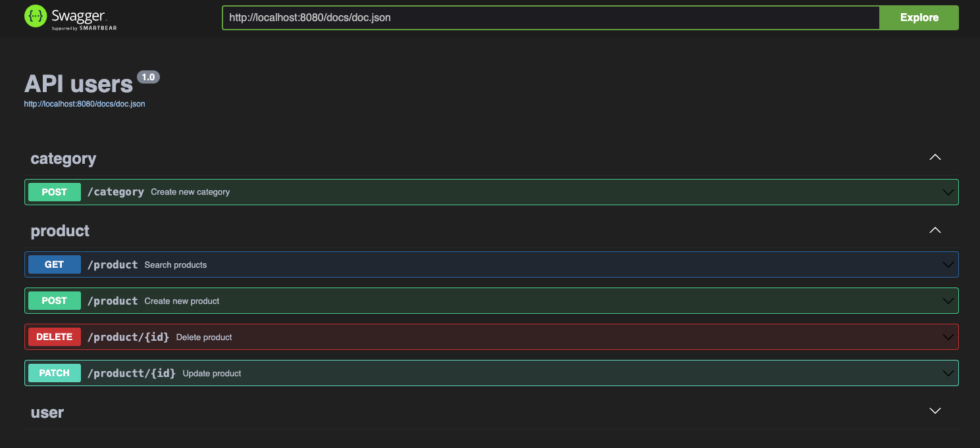This screenshot has height=448, width=980.
Task: Expand the user section using its chevron
Action: click(x=935, y=411)
